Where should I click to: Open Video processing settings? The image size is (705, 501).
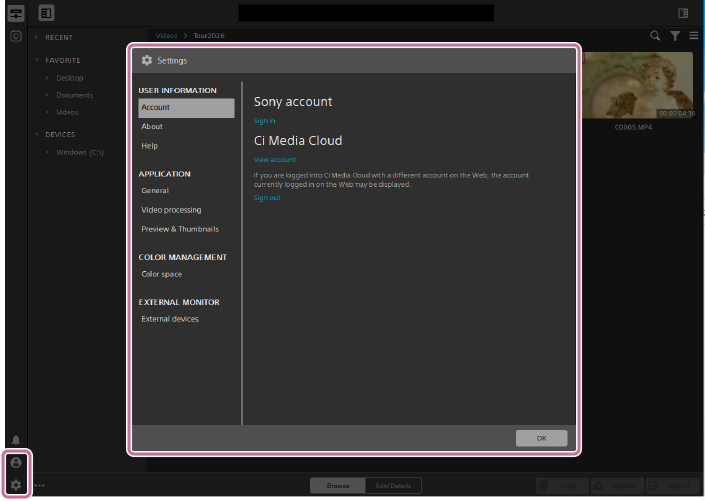point(171,210)
